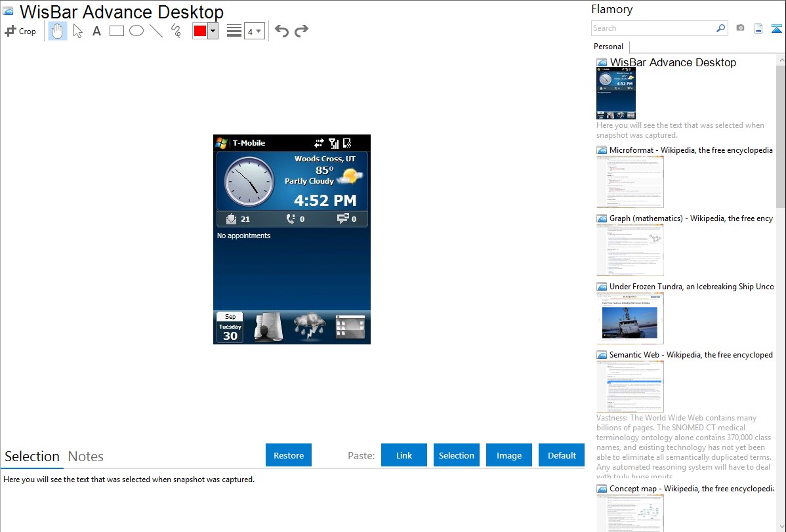786x532 pixels.
Task: Click the text messages icon
Action: (343, 218)
